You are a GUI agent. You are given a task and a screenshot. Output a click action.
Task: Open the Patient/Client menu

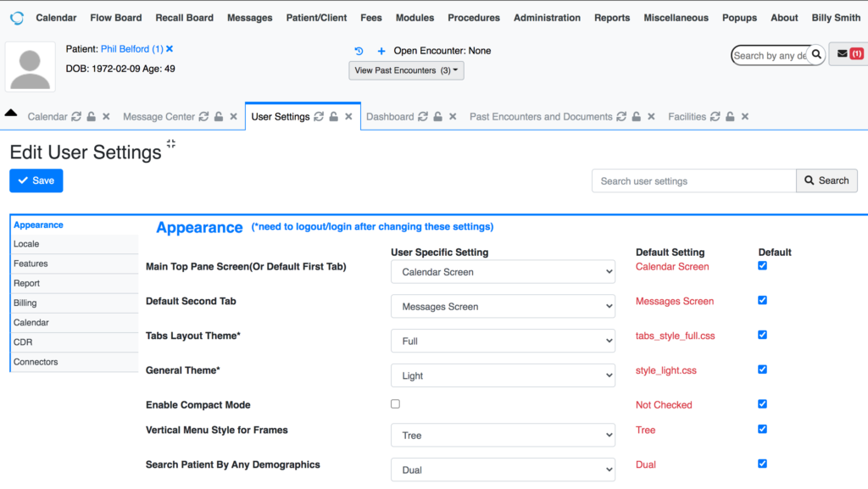click(x=316, y=18)
